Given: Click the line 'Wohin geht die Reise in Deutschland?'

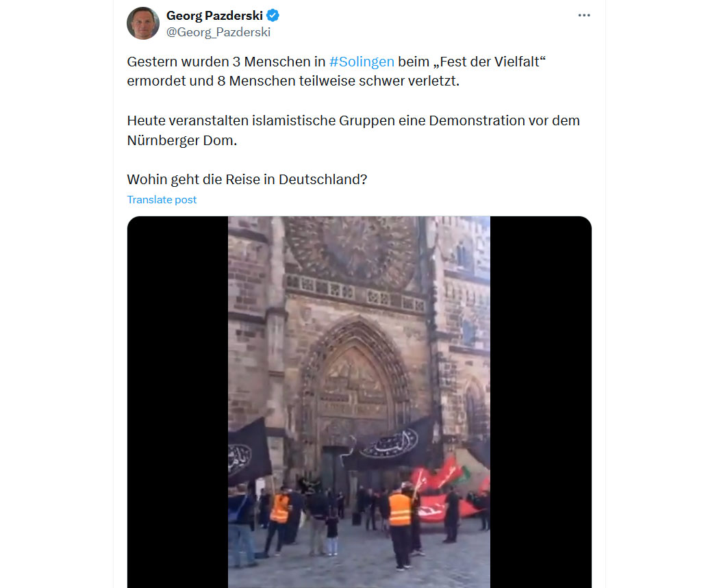Looking at the screenshot, I should [247, 179].
